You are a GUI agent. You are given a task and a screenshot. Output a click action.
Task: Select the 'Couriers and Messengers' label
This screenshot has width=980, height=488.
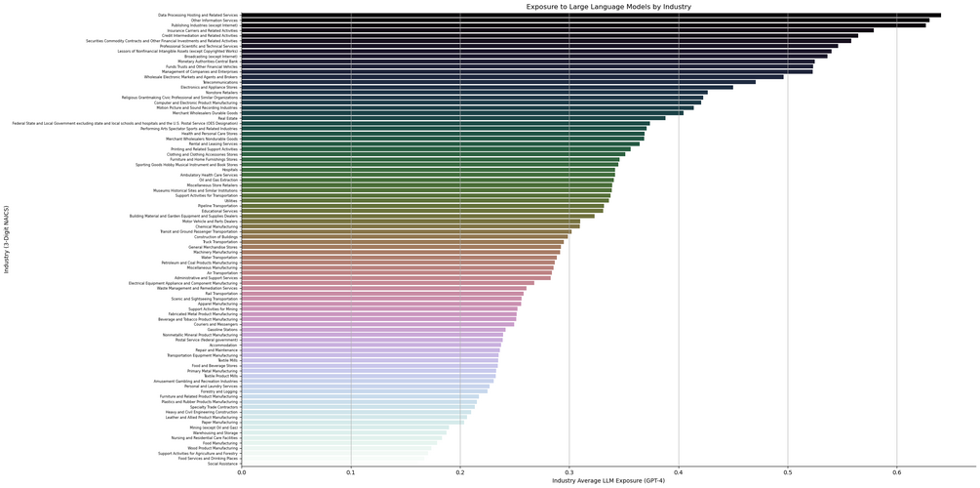pyautogui.click(x=216, y=325)
